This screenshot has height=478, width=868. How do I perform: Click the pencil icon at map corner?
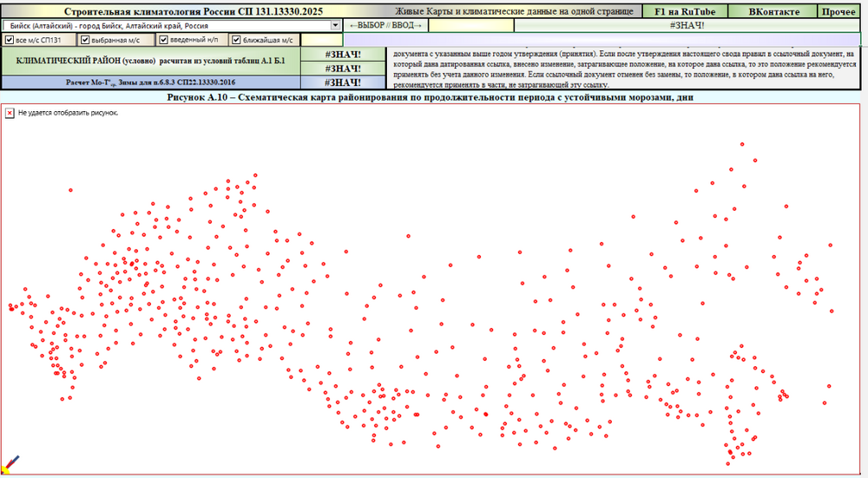pyautogui.click(x=10, y=463)
